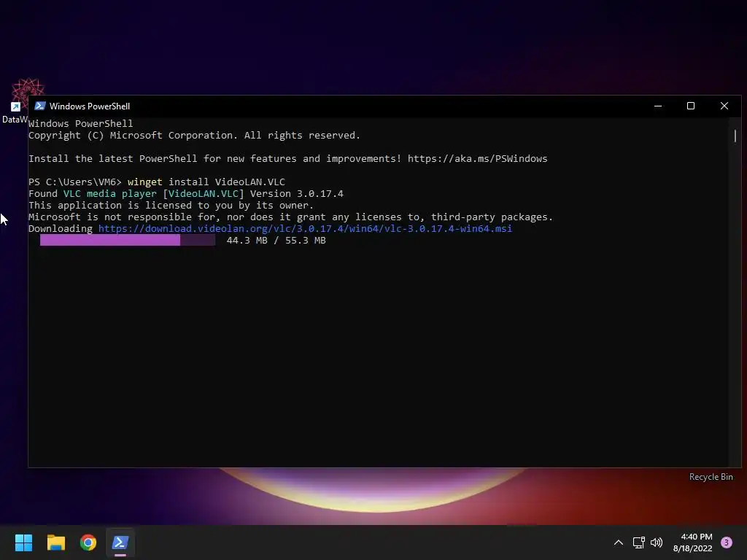This screenshot has height=560, width=747.
Task: Open the volume speaker tray icon
Action: coord(657,542)
